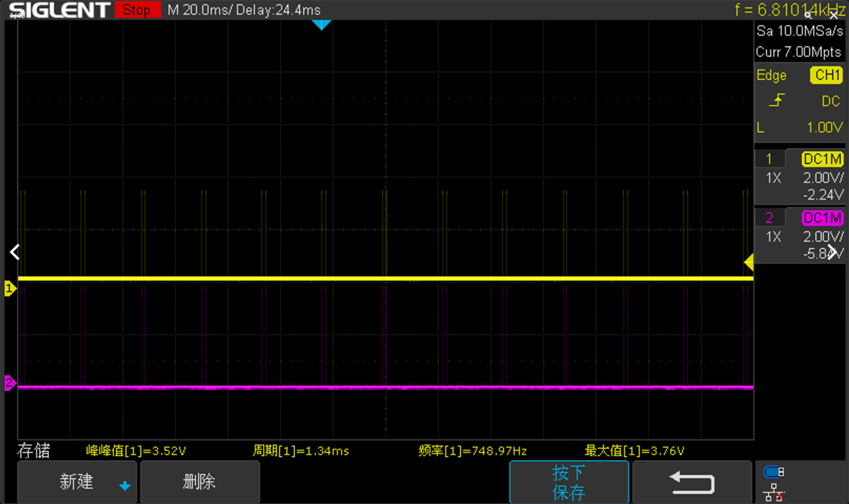Click the rising edge trigger slope icon
This screenshot has width=849, height=504.
tap(777, 101)
